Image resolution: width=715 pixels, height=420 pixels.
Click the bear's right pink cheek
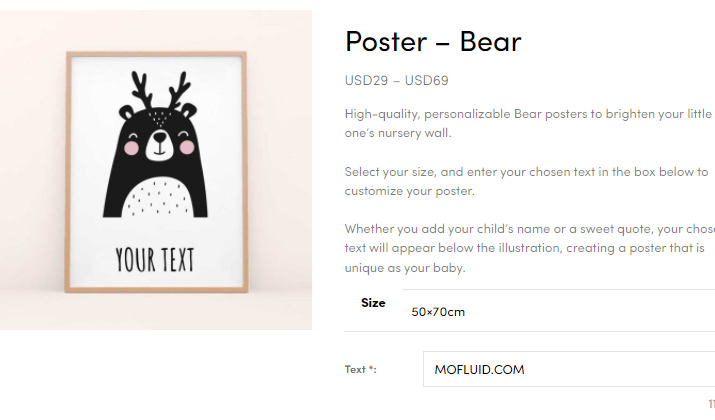187,147
